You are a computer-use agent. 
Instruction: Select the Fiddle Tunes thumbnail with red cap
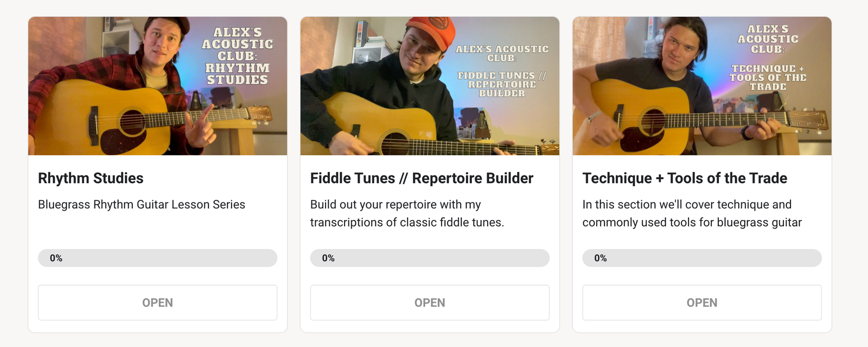pos(430,86)
